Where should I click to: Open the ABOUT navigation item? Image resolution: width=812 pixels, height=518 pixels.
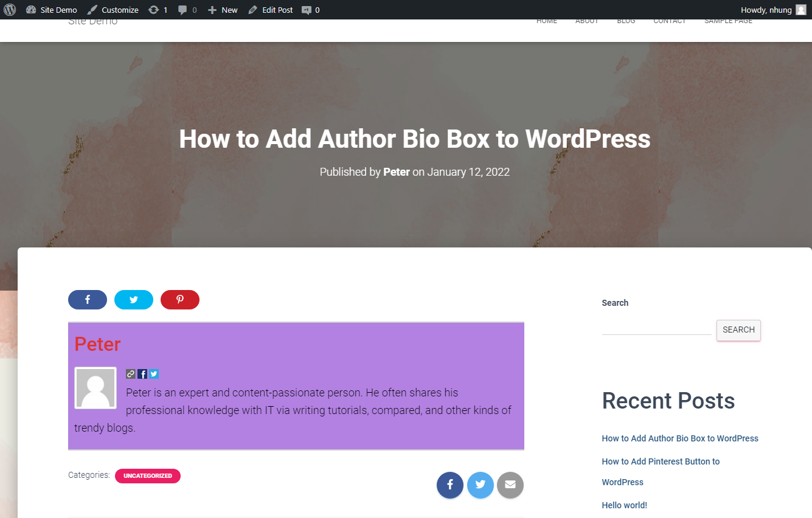pos(587,21)
